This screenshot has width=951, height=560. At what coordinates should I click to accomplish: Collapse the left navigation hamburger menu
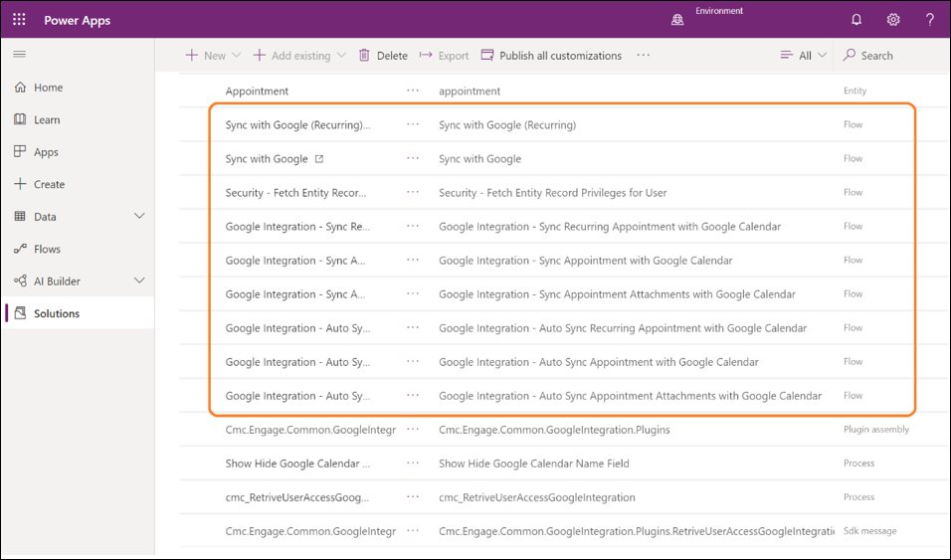coord(20,55)
